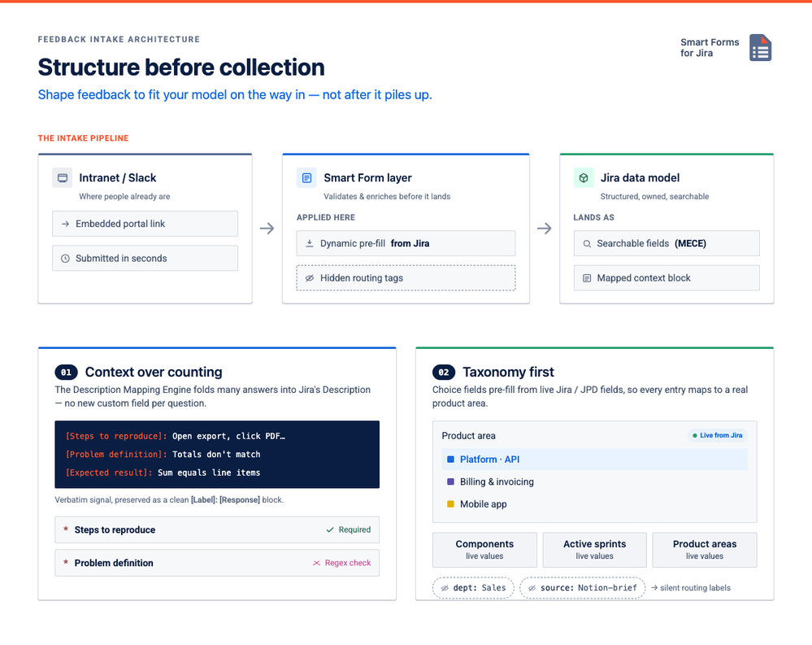Click the cross icon next to Regex check

click(x=316, y=563)
